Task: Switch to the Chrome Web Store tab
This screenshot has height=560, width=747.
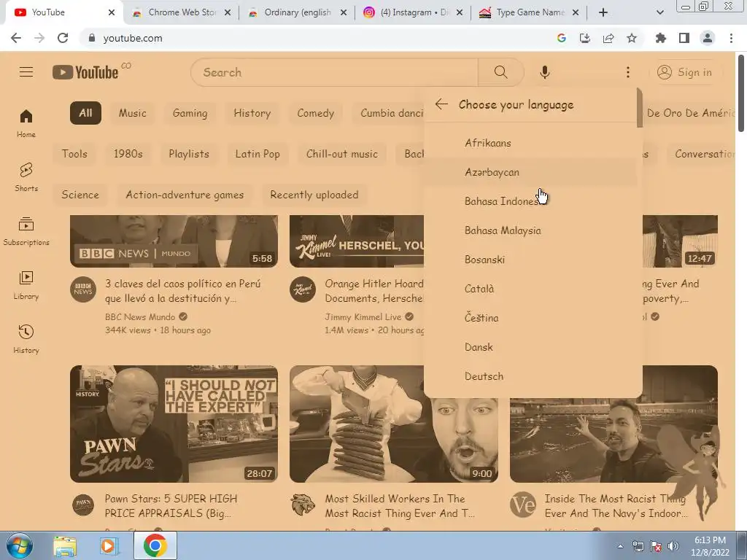Action: pos(181,12)
